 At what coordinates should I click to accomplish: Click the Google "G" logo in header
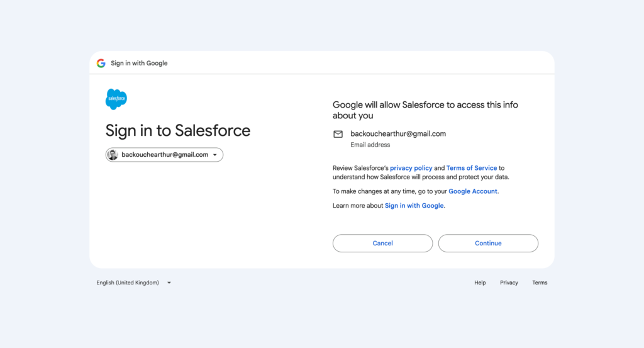[x=101, y=63]
